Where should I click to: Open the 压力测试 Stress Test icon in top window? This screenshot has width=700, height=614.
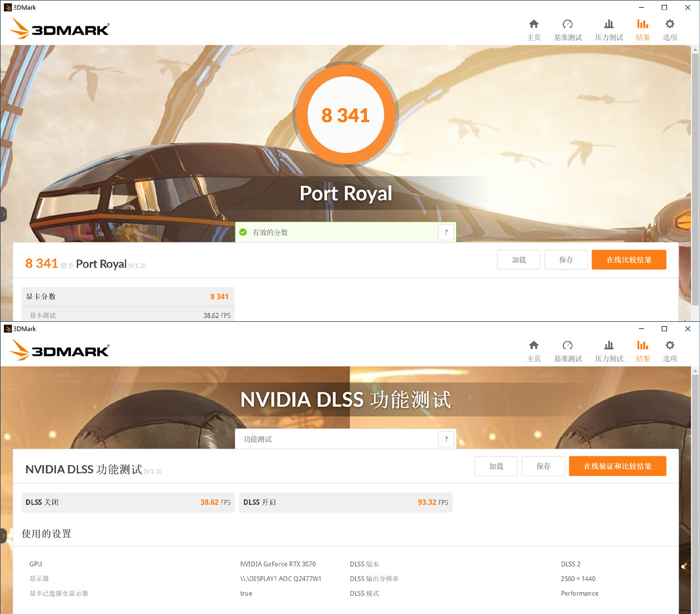click(x=608, y=28)
